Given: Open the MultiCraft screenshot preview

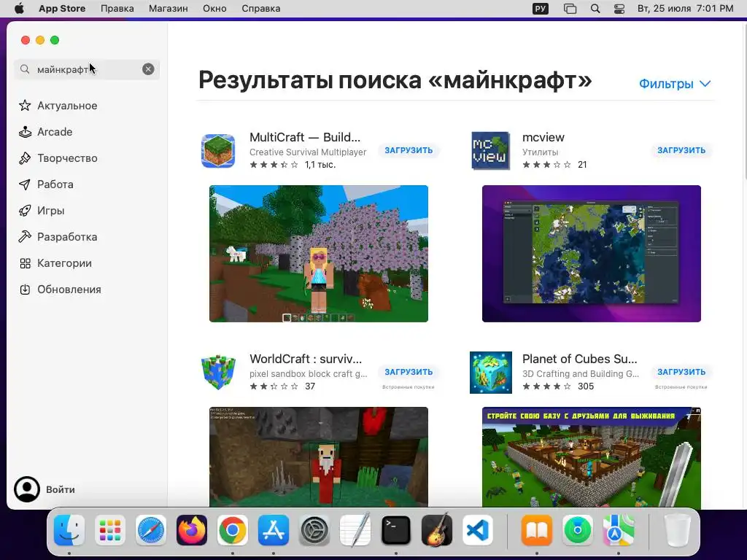Looking at the screenshot, I should click(x=319, y=254).
